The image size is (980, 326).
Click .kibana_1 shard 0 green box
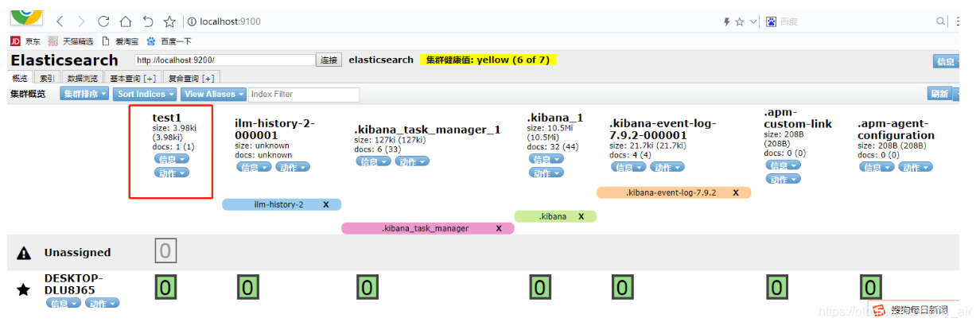pos(540,287)
